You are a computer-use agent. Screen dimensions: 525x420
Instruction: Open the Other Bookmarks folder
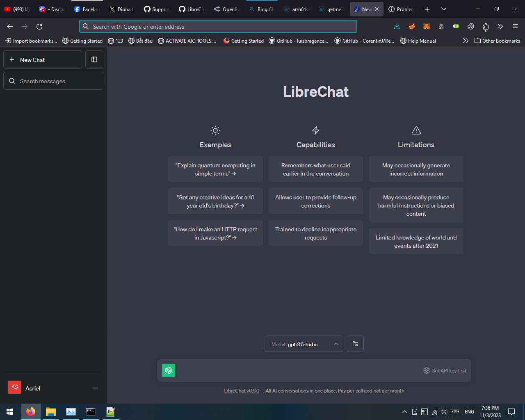pos(497,41)
